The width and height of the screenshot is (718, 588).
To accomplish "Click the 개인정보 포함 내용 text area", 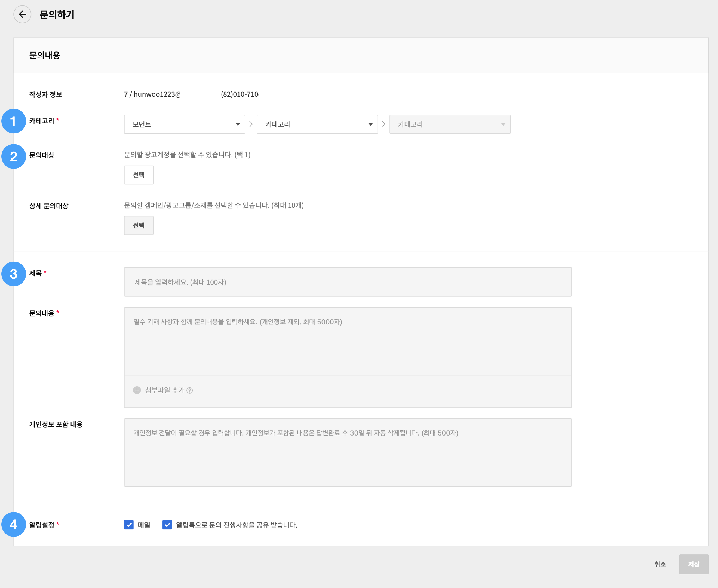I will (348, 452).
